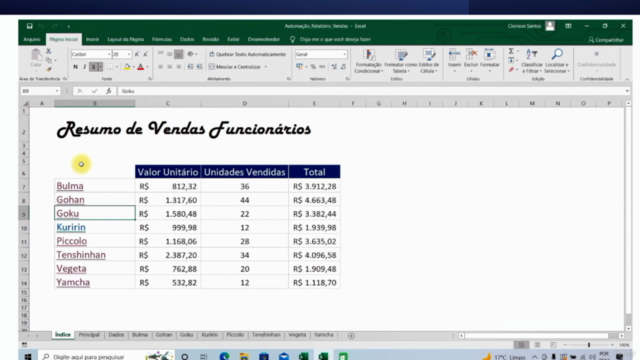Screen dimensions: 640x360
Task: Open Formatar como Tabela gallery
Action: pyautogui.click(x=400, y=61)
